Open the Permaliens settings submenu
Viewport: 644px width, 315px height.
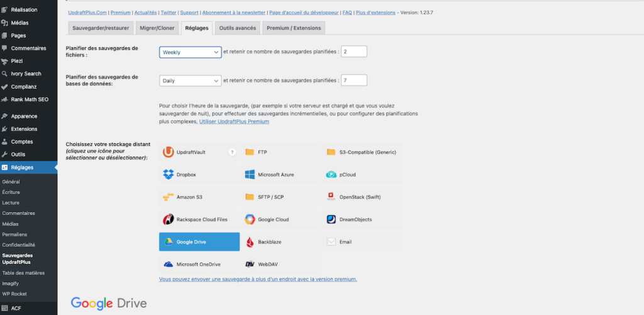14,235
